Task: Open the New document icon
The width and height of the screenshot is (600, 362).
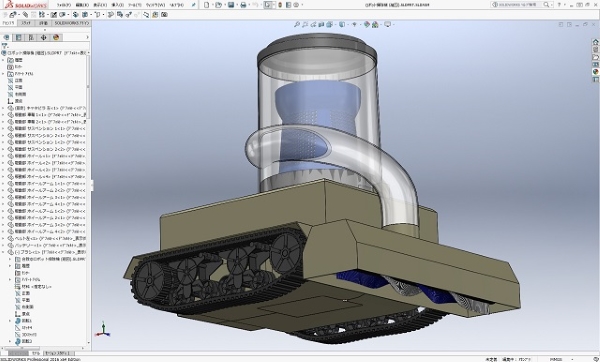Action: (x=207, y=5)
